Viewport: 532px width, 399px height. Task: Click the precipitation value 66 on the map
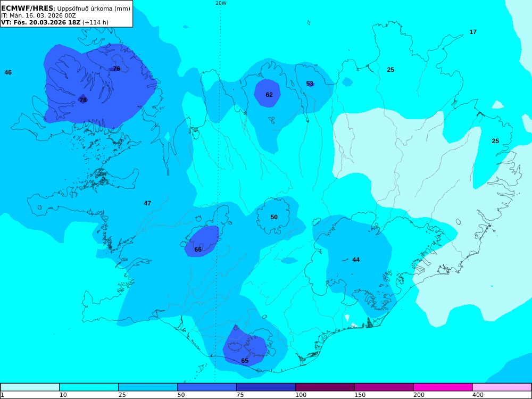[x=198, y=250]
